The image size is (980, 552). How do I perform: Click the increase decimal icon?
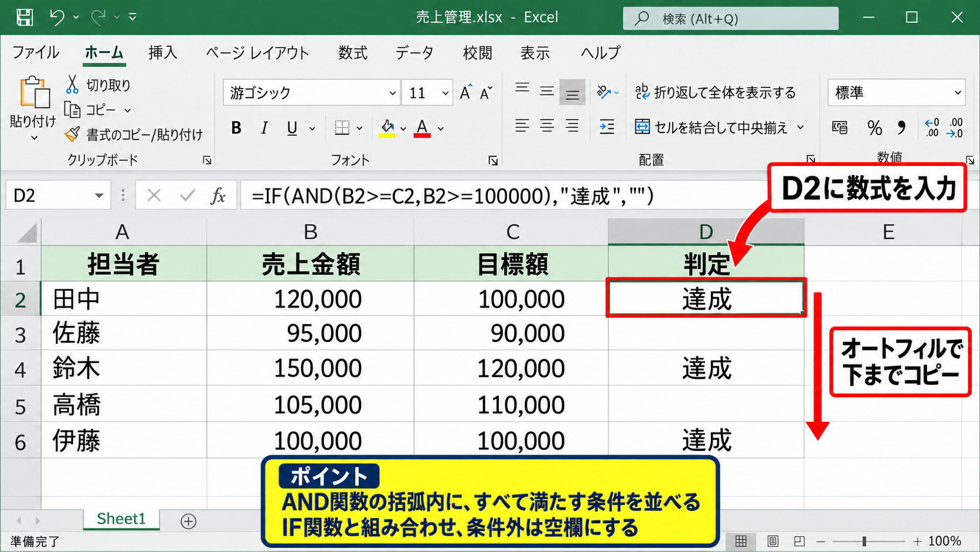(x=932, y=127)
